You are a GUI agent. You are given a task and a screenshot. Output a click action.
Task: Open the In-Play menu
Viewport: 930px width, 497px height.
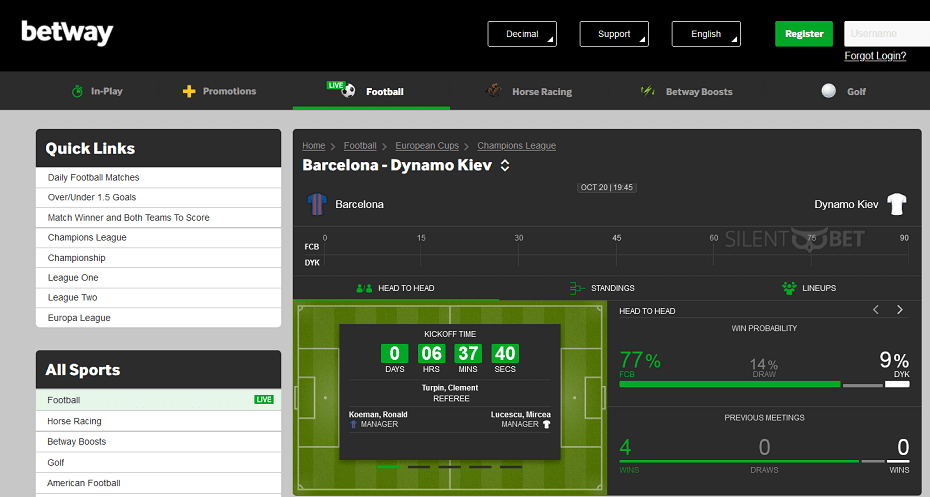pos(97,91)
